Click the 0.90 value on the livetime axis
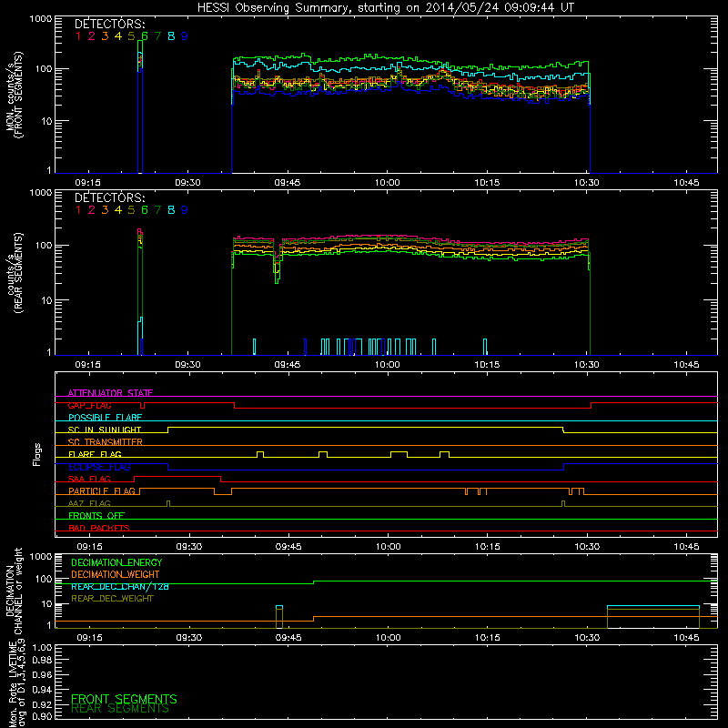Image resolution: width=728 pixels, height=728 pixels. [x=42, y=716]
